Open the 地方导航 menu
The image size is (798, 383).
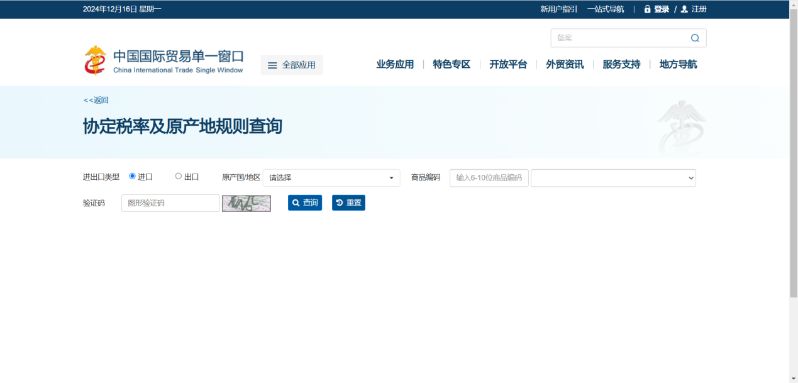(x=678, y=65)
